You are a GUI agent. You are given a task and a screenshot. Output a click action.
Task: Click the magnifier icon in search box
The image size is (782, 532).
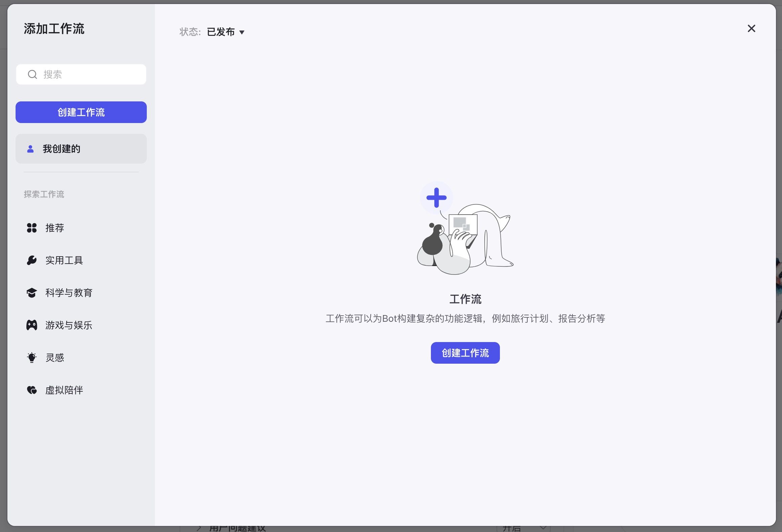coord(32,74)
